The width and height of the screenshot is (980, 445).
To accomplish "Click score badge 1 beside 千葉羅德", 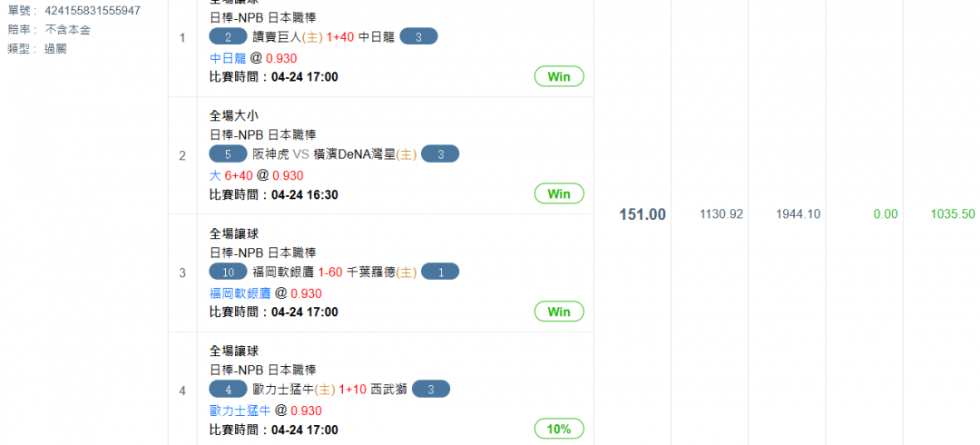I will 440,272.
